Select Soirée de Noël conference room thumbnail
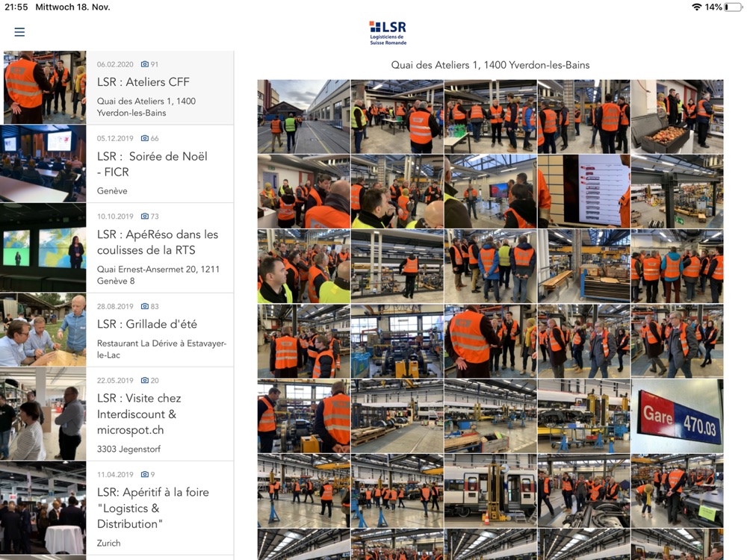This screenshot has height=560, width=747. (43, 164)
